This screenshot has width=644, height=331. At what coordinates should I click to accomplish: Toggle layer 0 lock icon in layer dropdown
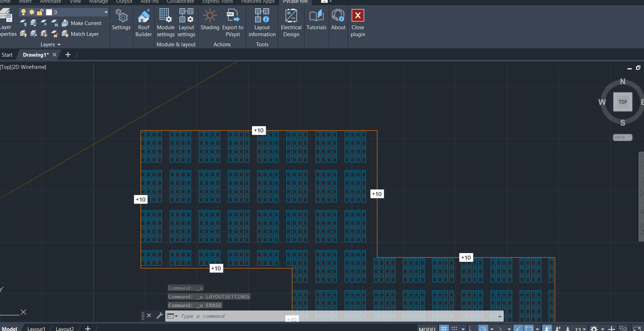click(40, 13)
